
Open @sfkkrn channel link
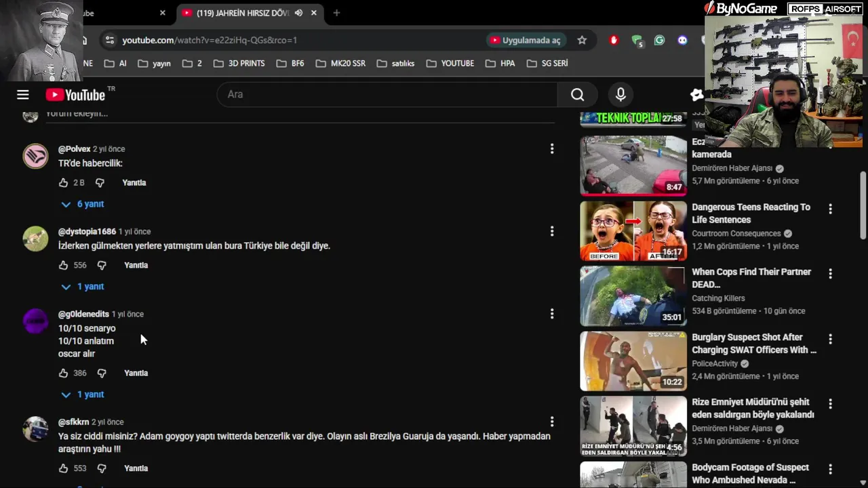(73, 422)
